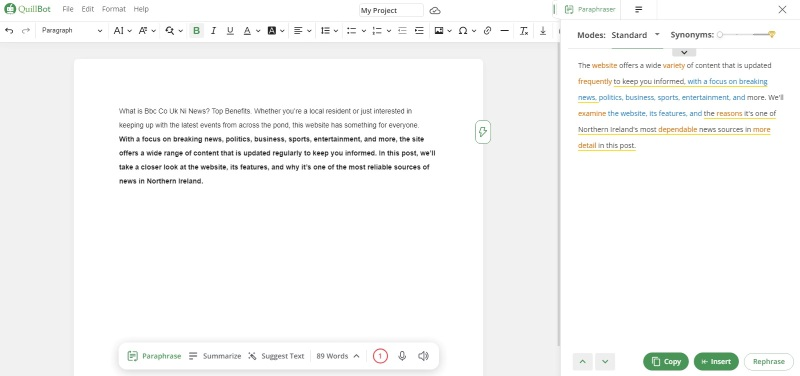Click the Synonyms slider track

click(x=745, y=35)
